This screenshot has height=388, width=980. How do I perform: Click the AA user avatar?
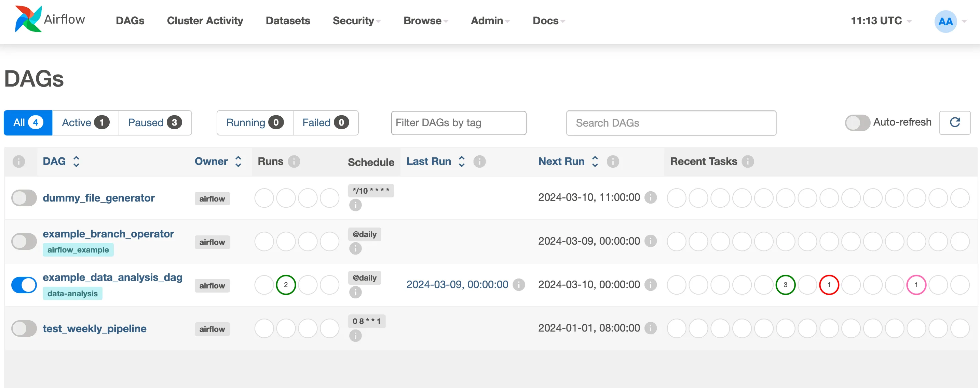point(945,21)
